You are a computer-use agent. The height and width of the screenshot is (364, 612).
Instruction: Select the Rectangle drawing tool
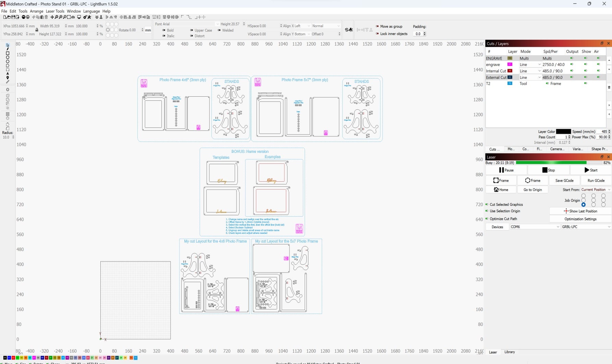(x=8, y=53)
